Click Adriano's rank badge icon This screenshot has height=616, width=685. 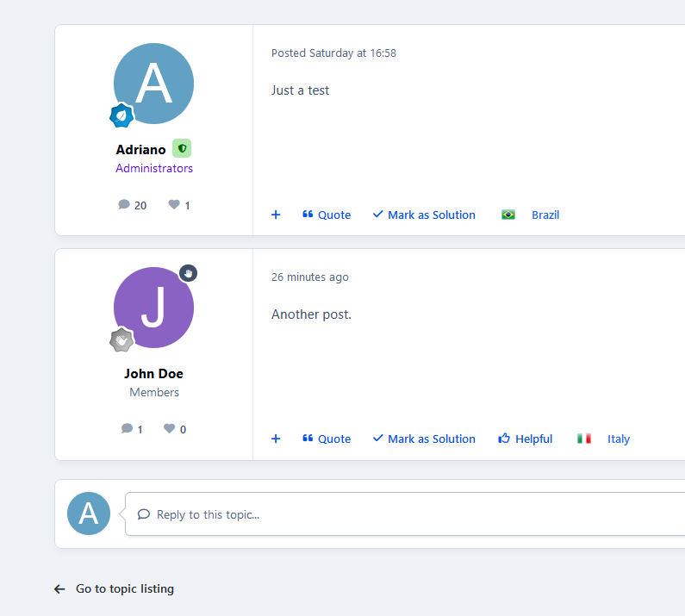pyautogui.click(x=121, y=115)
